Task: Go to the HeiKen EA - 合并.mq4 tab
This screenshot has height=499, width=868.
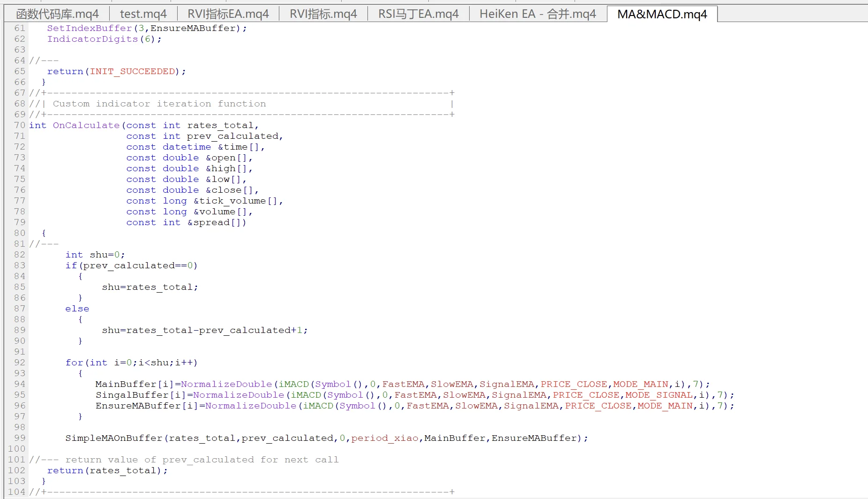Action: click(538, 14)
